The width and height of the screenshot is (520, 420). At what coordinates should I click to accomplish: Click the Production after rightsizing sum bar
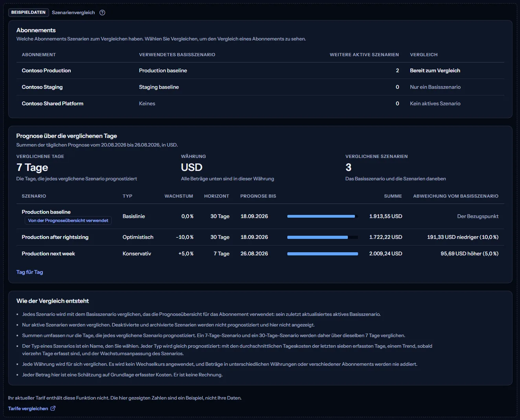point(323,237)
